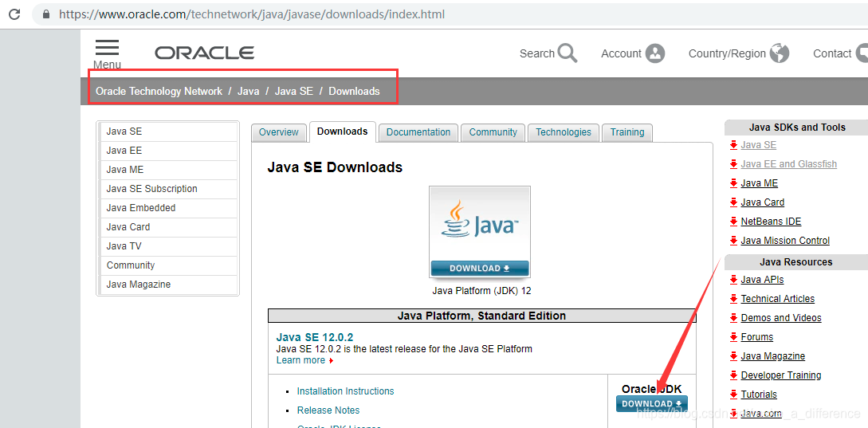868x428 pixels.
Task: Click the padlock icon in address bar
Action: [x=46, y=14]
